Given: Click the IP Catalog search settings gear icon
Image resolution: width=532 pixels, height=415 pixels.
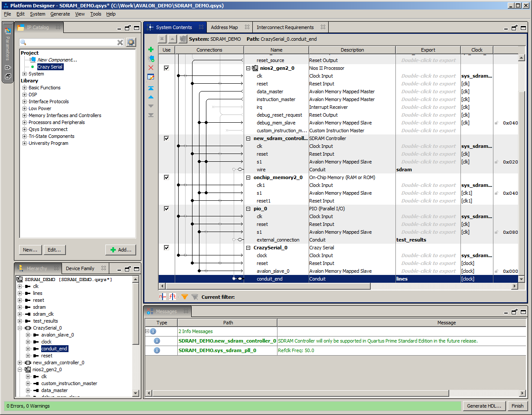Looking at the screenshot, I should pyautogui.click(x=131, y=42).
